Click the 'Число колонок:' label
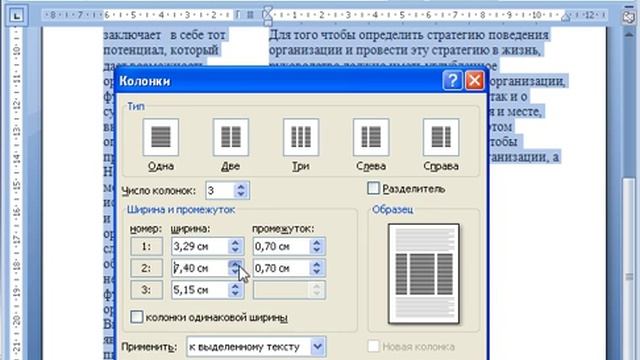The height and width of the screenshot is (360, 640). coord(159,191)
